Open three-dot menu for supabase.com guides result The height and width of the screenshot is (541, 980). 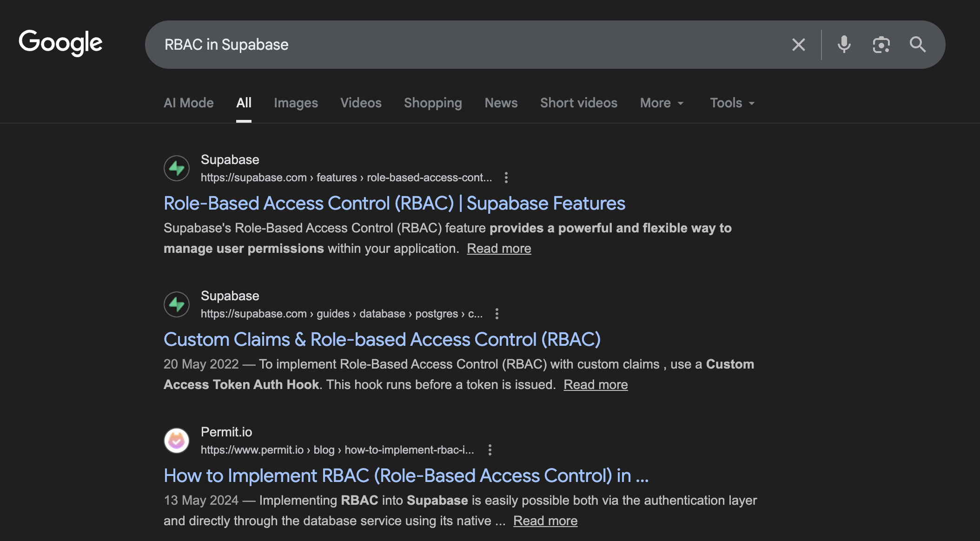point(497,314)
